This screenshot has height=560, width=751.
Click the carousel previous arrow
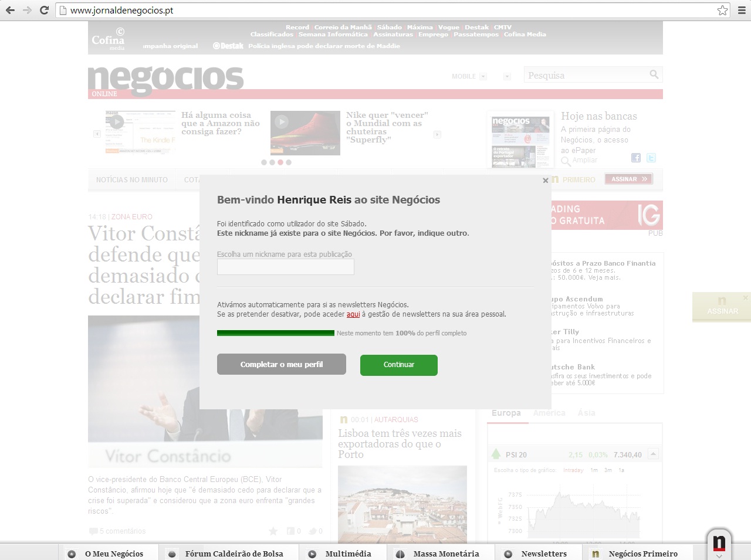97,134
